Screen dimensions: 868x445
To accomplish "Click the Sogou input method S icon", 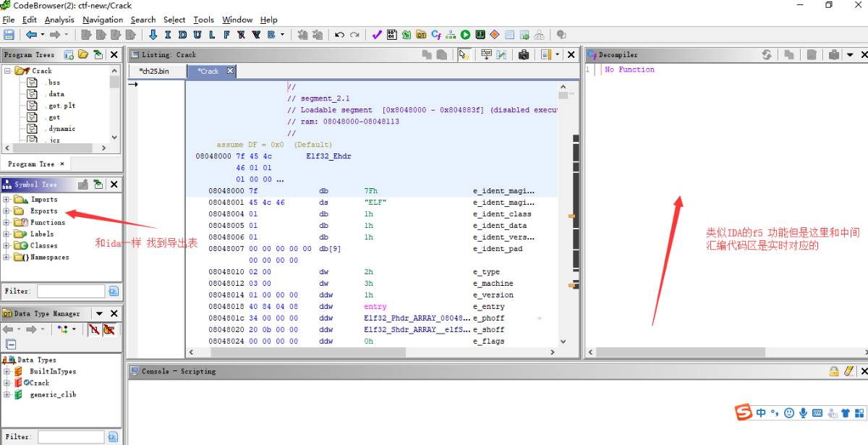I will click(743, 412).
